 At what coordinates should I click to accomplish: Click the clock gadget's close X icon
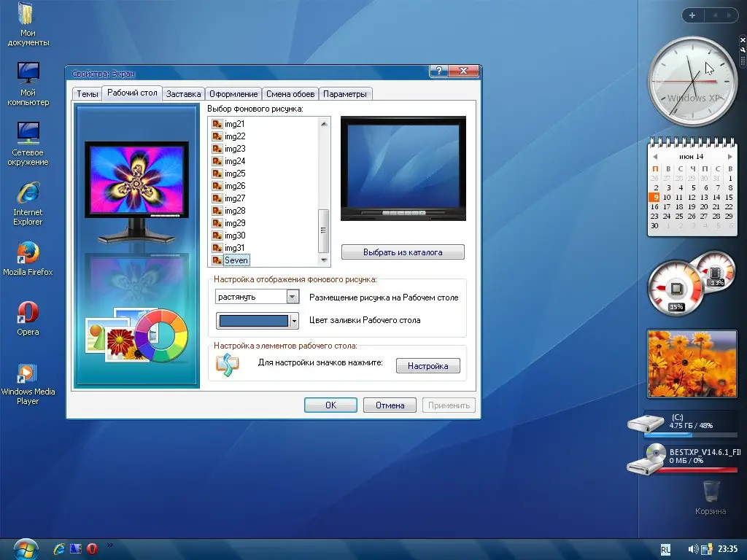[743, 40]
